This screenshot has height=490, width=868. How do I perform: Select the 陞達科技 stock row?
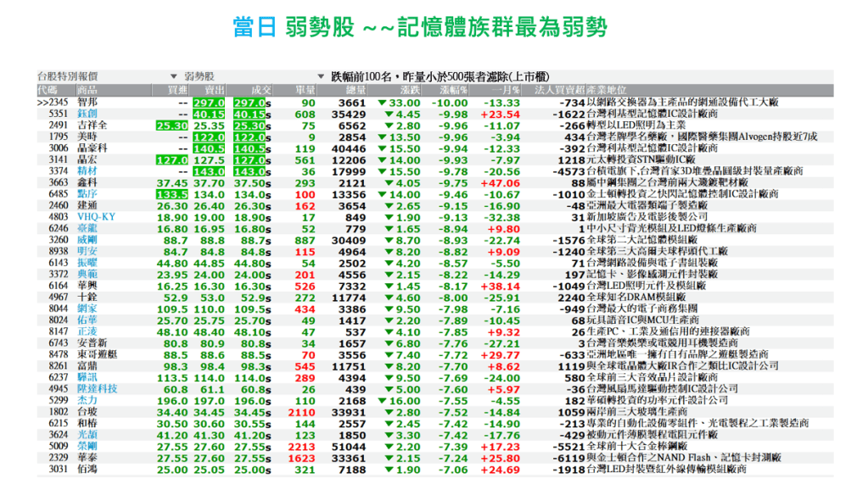(x=98, y=388)
